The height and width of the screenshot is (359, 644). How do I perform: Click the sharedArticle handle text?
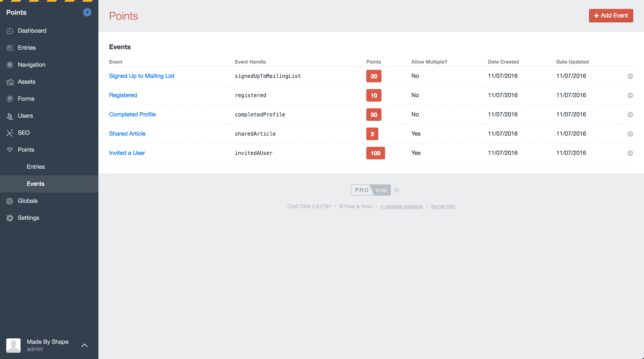[x=255, y=134]
